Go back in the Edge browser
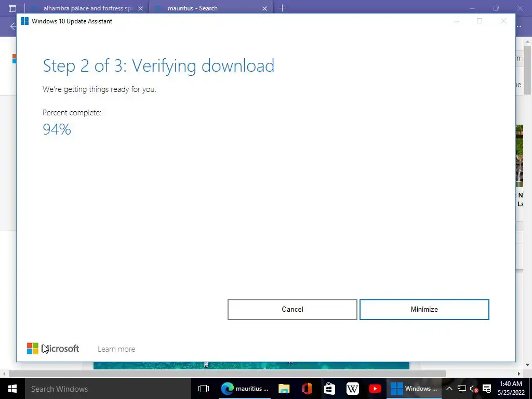The image size is (532, 399). [x=13, y=26]
